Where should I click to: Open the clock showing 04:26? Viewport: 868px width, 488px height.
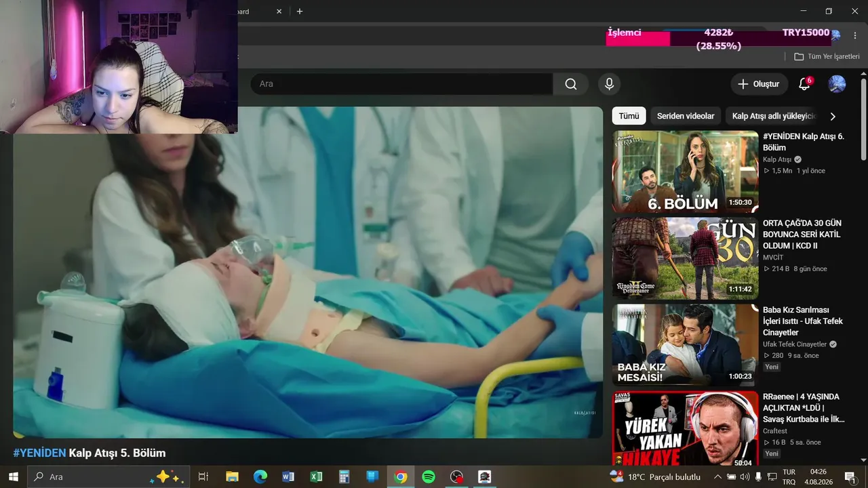click(818, 476)
